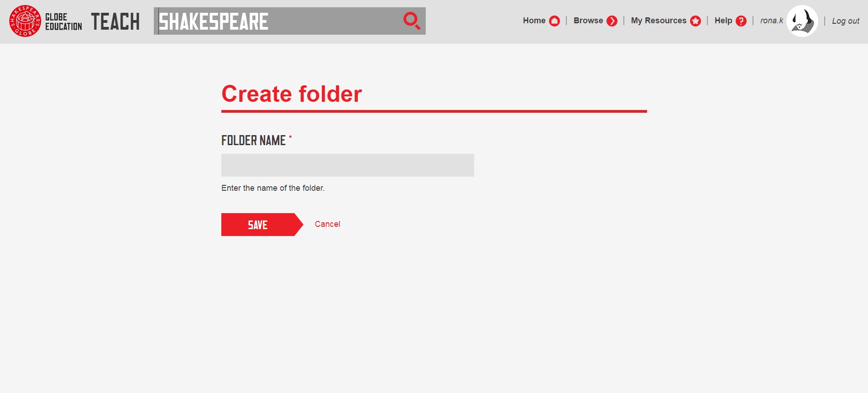Screen dimensions: 868x393
Task: Open the Browse menu text
Action: (588, 21)
